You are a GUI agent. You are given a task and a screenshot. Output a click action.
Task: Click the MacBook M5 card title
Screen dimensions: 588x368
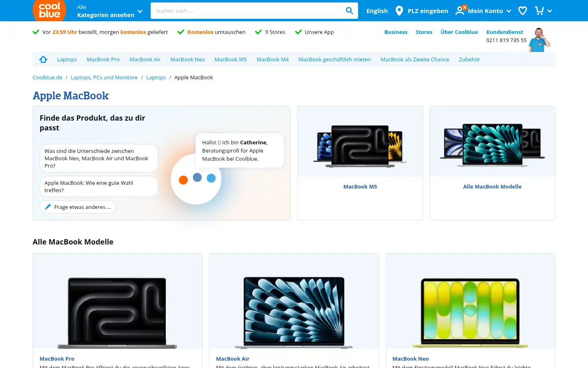coord(360,186)
